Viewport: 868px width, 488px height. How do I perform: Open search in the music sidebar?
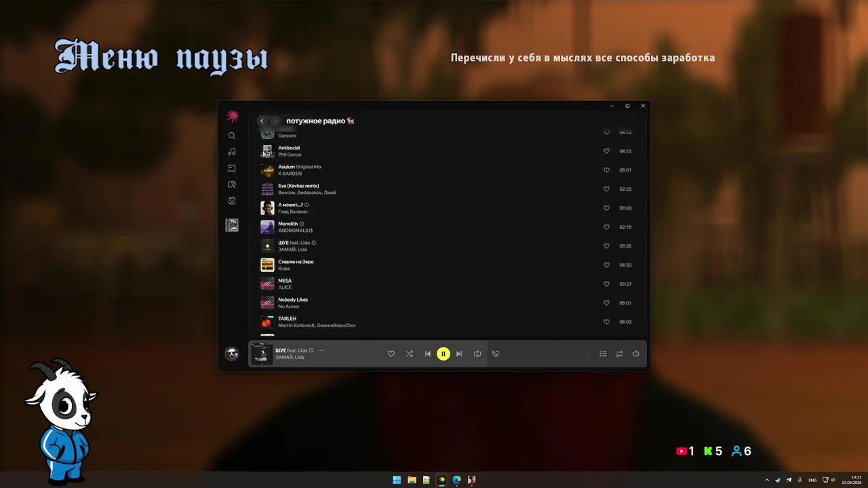pyautogui.click(x=232, y=136)
